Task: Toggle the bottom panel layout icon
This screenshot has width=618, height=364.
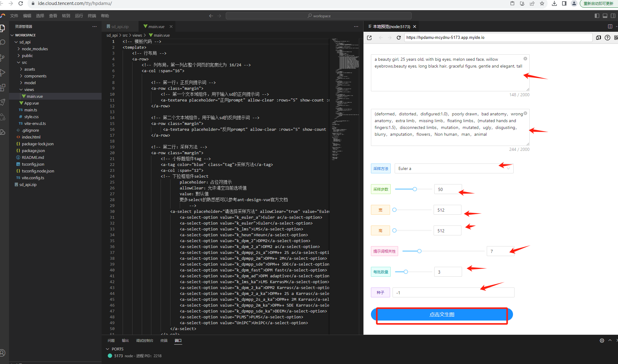Action: pos(605,16)
